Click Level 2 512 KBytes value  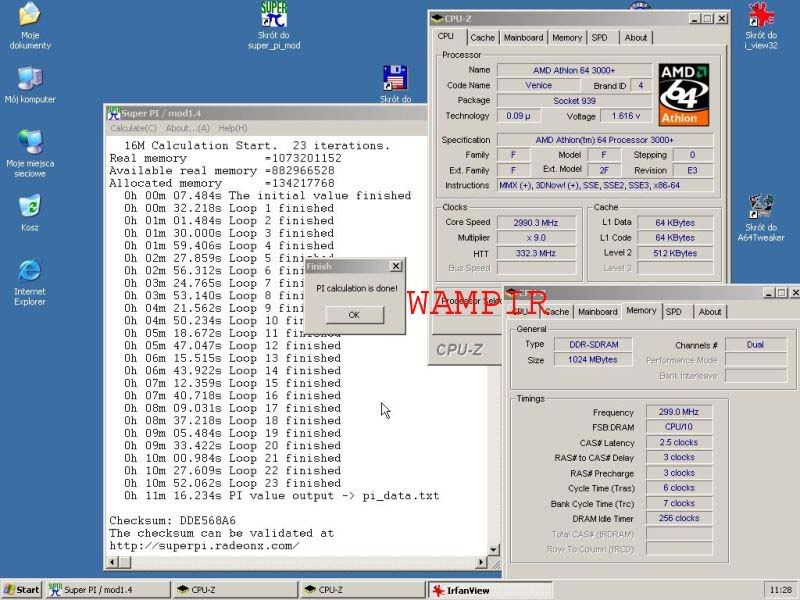click(675, 253)
